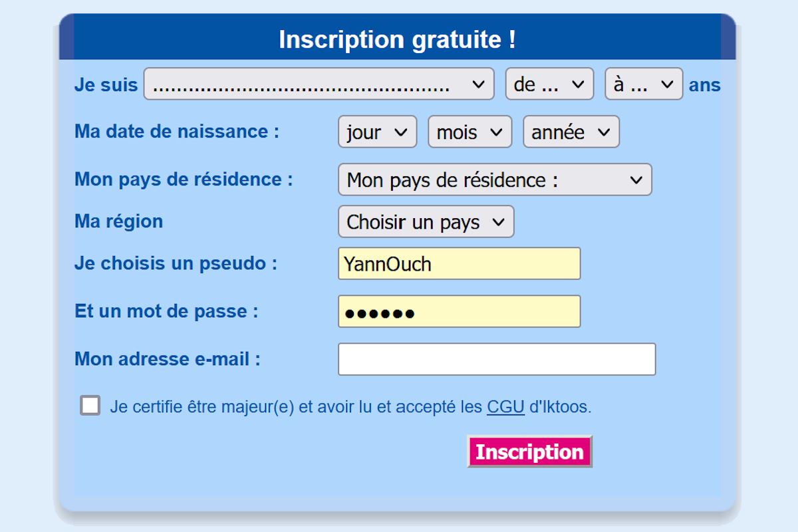Image resolution: width=798 pixels, height=532 pixels.
Task: Open the "Choisir un pays" region dropdown
Action: 426,221
